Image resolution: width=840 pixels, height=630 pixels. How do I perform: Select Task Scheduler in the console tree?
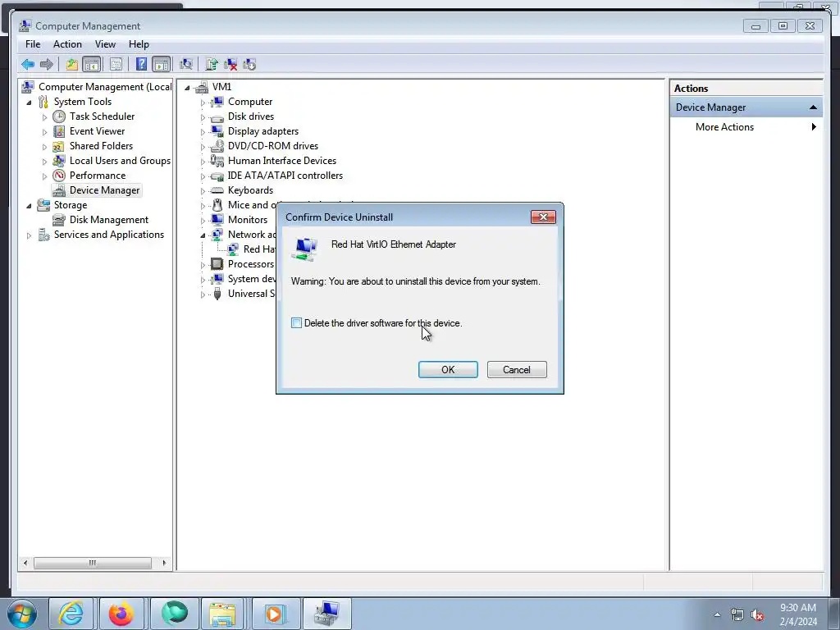(102, 116)
